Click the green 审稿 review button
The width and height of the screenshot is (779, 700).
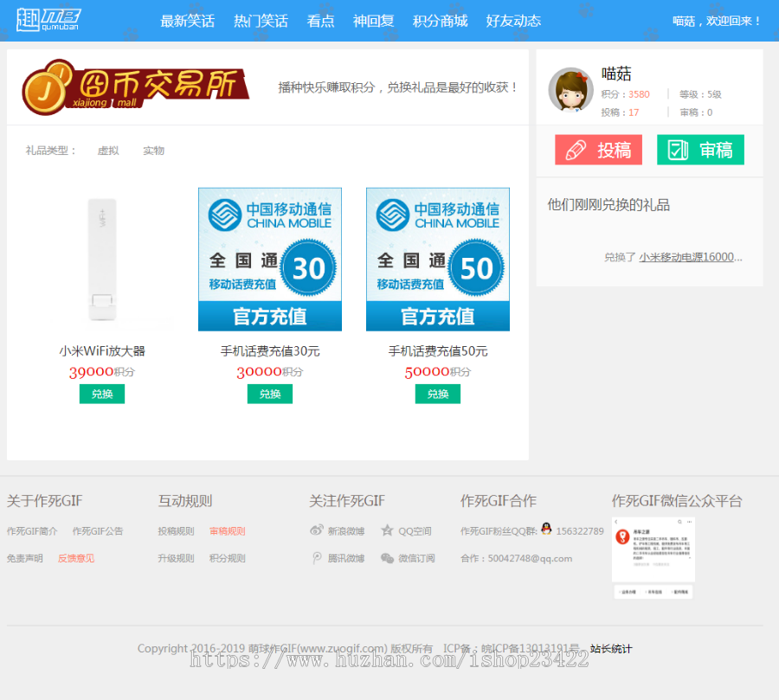point(700,150)
